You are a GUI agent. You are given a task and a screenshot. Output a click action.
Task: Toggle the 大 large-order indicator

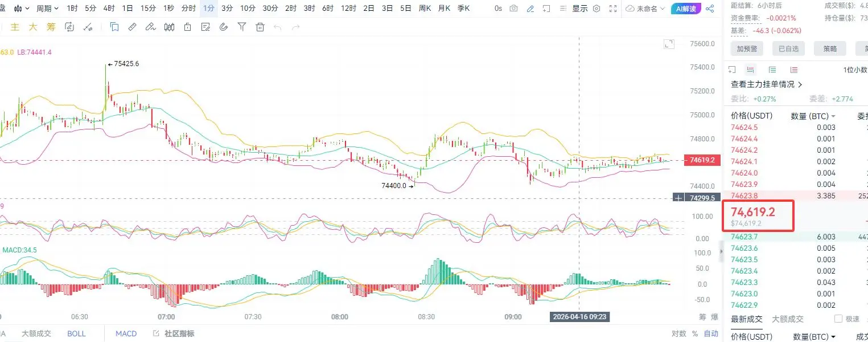pyautogui.click(x=33, y=27)
